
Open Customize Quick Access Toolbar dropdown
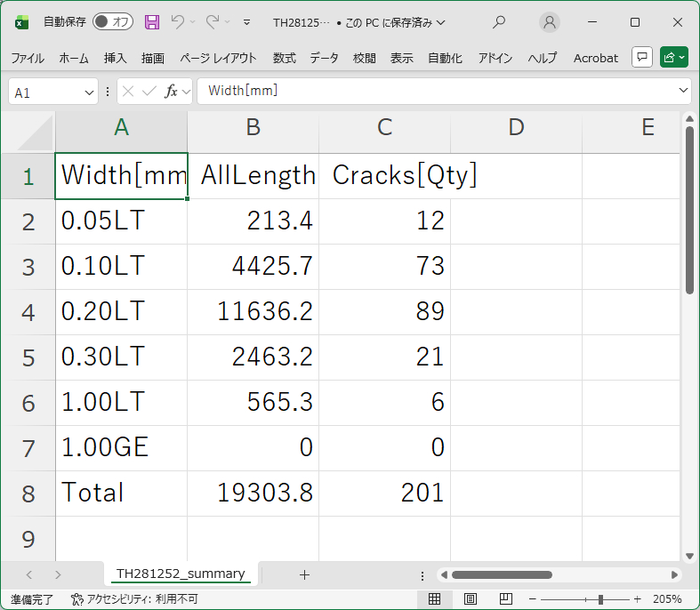tap(246, 22)
